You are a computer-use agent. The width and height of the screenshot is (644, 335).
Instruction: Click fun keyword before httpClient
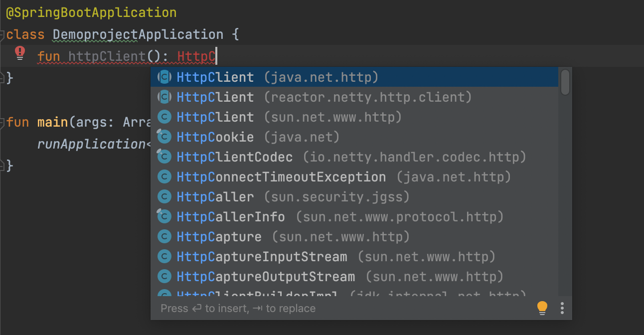point(49,57)
